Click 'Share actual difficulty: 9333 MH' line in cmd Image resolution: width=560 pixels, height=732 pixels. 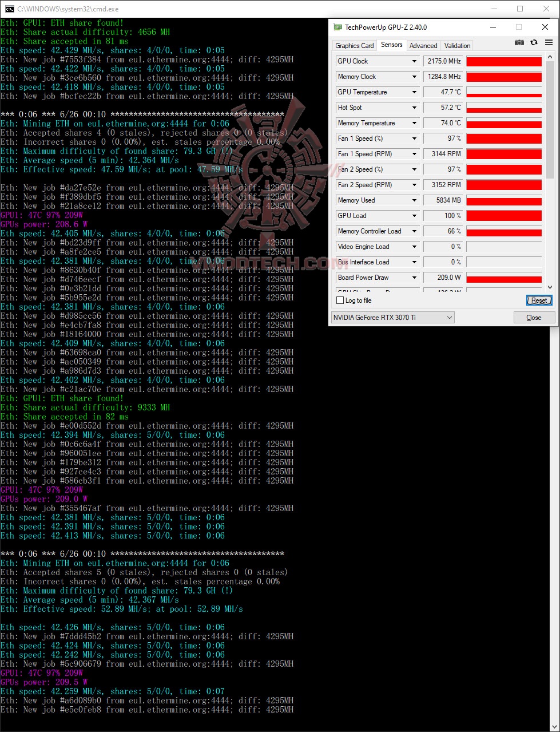click(85, 407)
